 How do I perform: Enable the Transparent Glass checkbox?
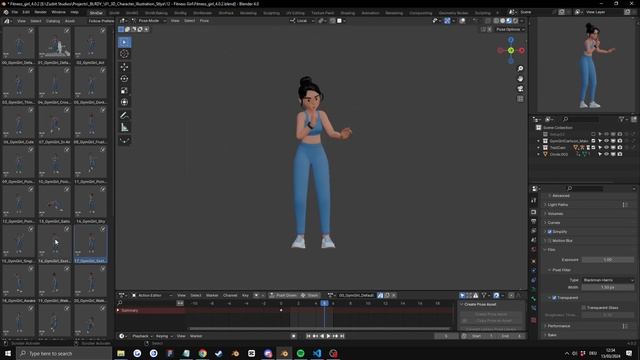pos(584,307)
